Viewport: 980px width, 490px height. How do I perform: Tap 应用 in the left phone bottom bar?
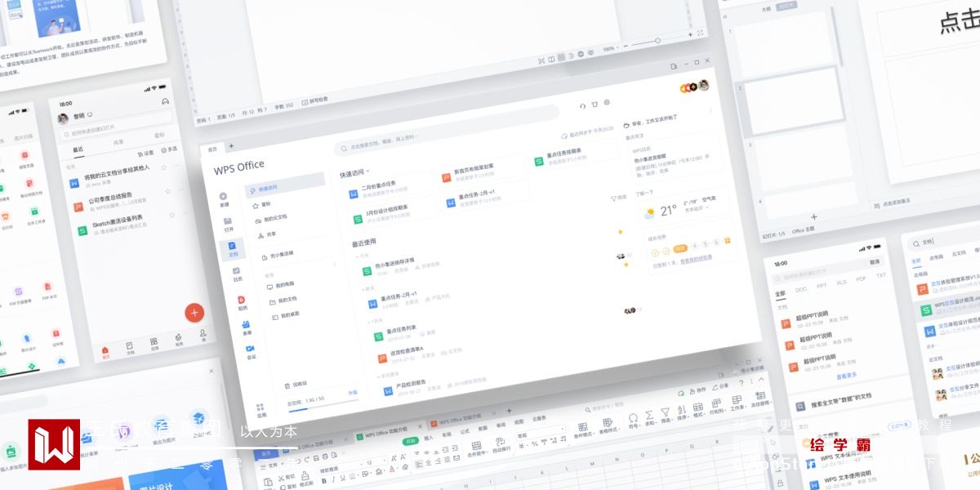click(154, 345)
